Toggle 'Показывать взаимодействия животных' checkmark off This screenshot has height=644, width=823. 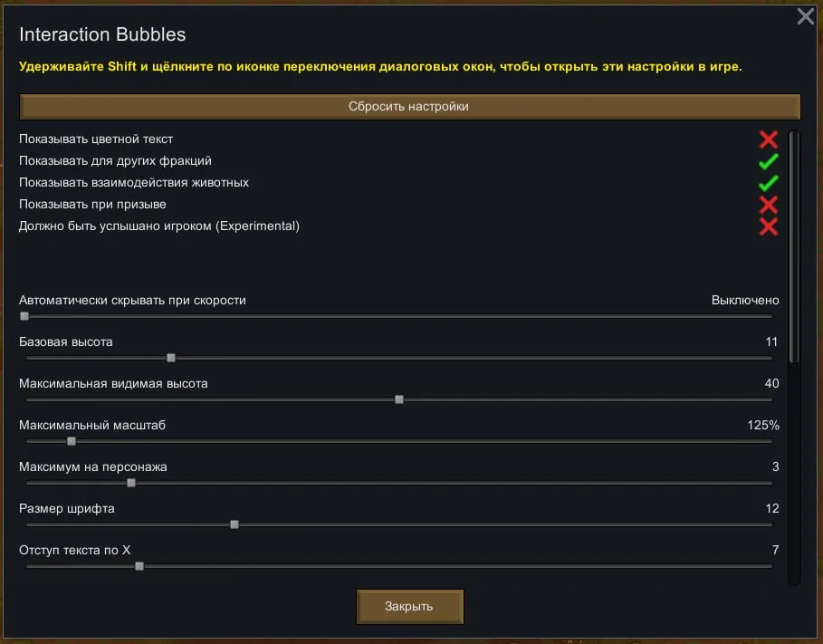tap(769, 183)
